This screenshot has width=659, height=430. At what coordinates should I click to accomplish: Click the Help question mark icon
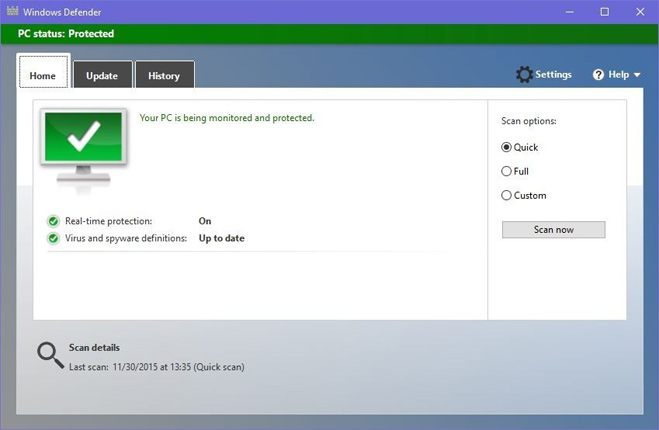point(598,75)
